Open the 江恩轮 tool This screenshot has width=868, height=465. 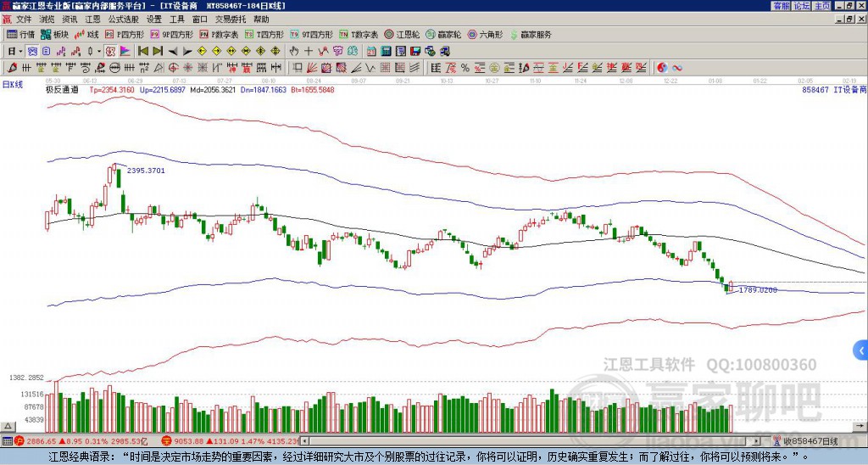[x=402, y=35]
